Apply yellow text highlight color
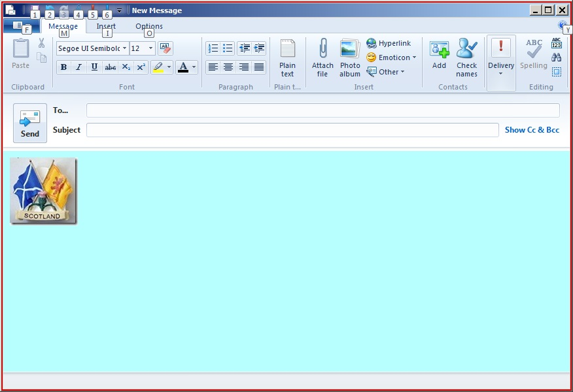Screen dimensions: 573x392 158,67
